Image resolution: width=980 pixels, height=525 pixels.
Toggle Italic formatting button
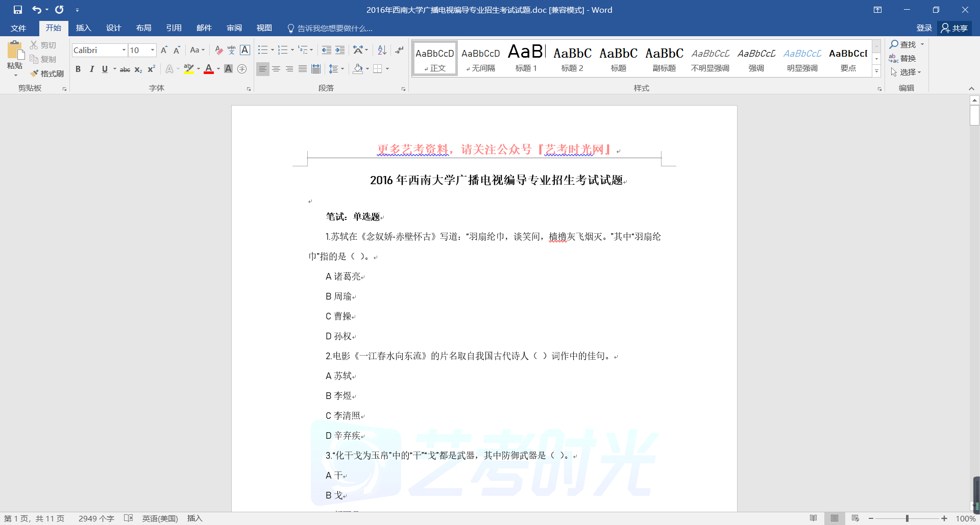(x=91, y=69)
